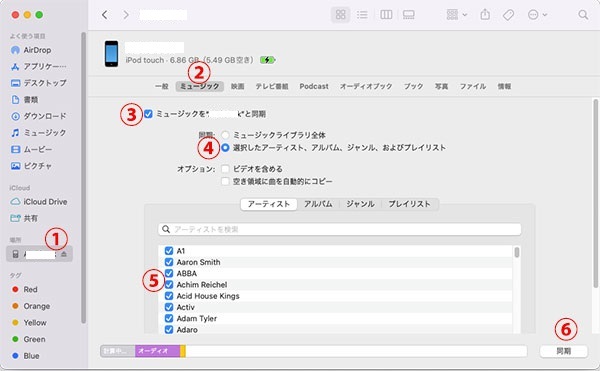
Task: Click the artist search field
Action: coord(339,229)
